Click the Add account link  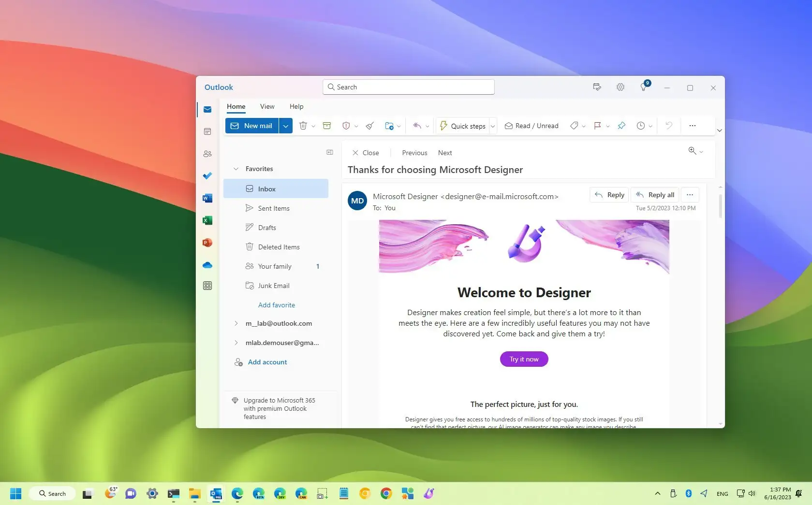(x=267, y=362)
